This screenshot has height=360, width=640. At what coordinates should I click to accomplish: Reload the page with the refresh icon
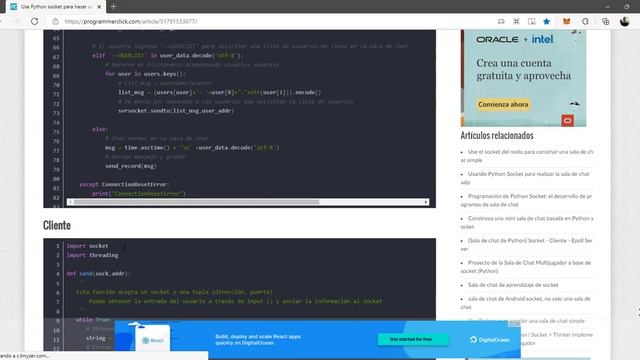pos(34,21)
